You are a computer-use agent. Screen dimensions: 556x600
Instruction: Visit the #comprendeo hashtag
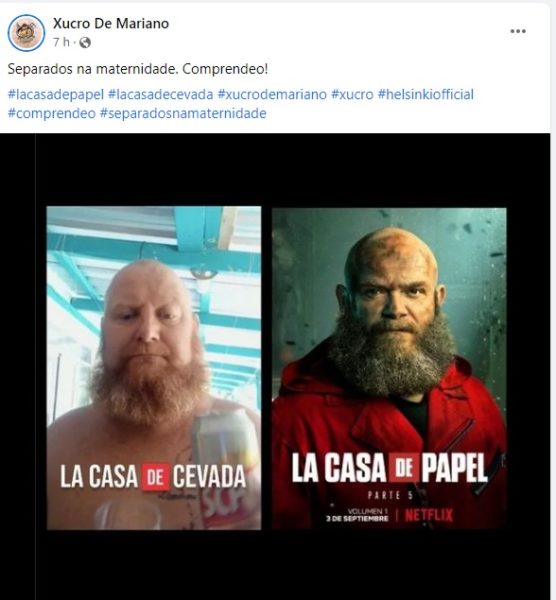[x=52, y=113]
